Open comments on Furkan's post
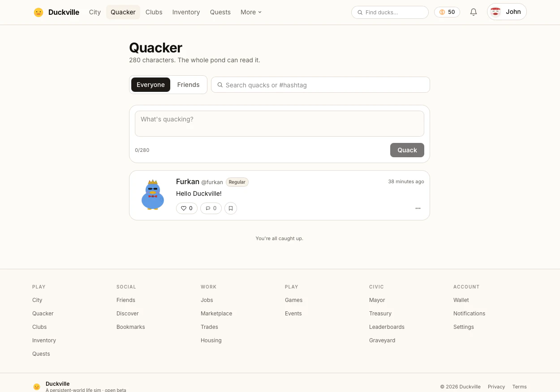This screenshot has height=392, width=560. [211, 208]
